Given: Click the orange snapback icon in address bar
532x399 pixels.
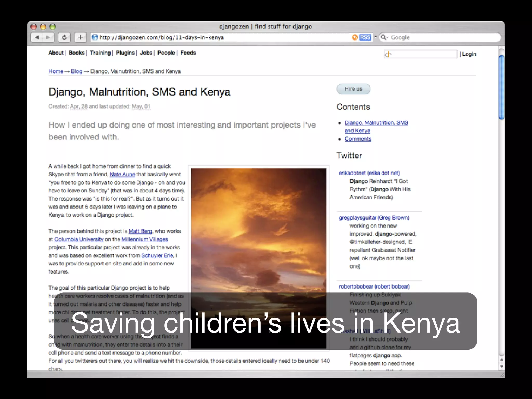Looking at the screenshot, I should pyautogui.click(x=355, y=37).
